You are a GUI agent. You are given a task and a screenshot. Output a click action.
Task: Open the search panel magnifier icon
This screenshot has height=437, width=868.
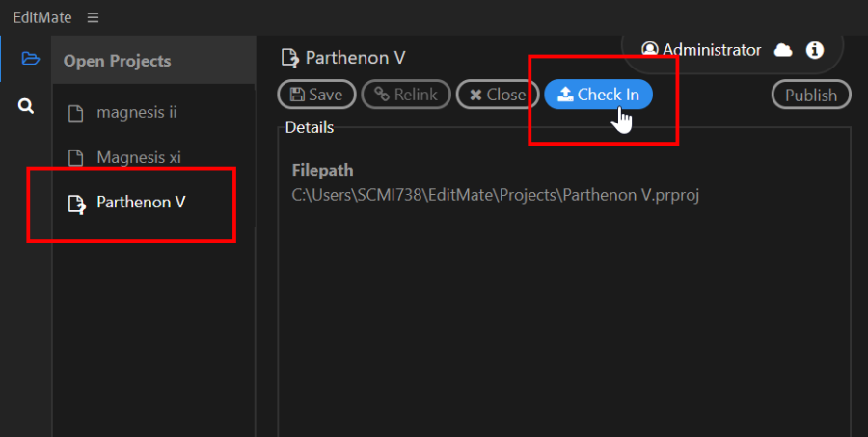click(26, 106)
